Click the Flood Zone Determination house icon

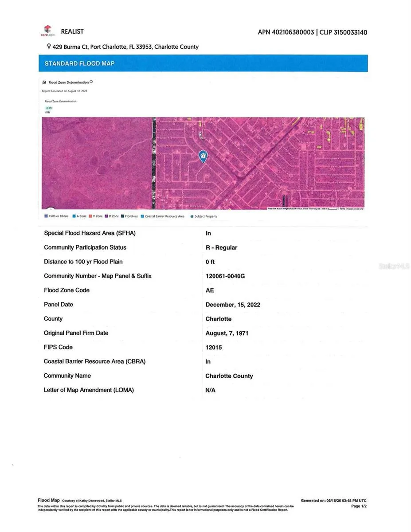(44, 82)
